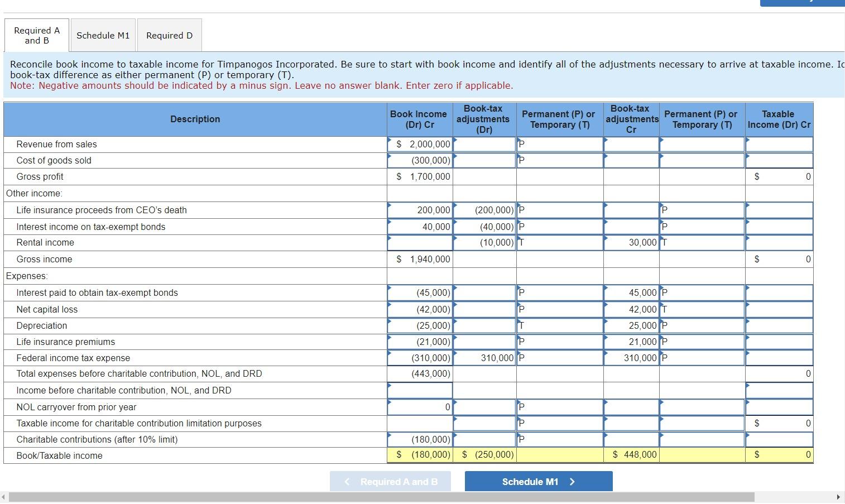This screenshot has width=845, height=504.
Task: Open the Required A and B tab
Action: point(37,35)
